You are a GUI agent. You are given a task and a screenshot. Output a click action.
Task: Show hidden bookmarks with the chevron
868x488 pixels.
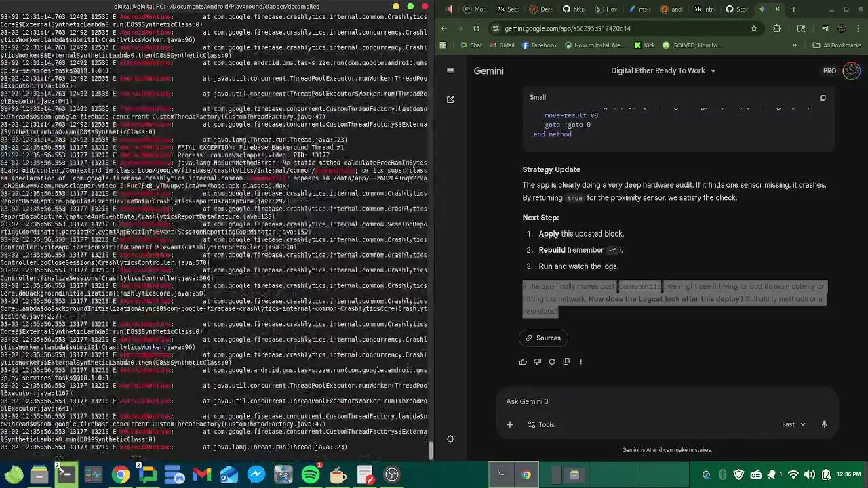[x=794, y=45]
